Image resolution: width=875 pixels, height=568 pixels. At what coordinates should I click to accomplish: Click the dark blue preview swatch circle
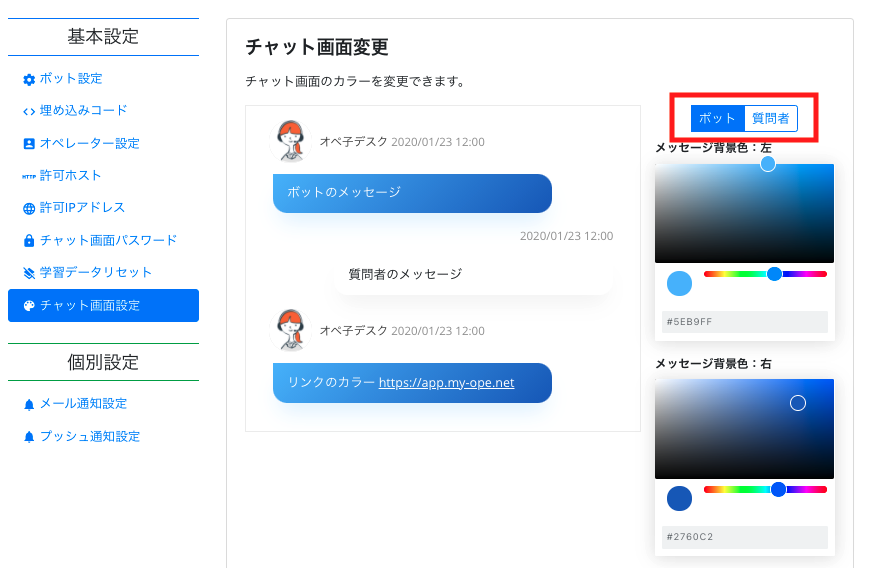(679, 498)
